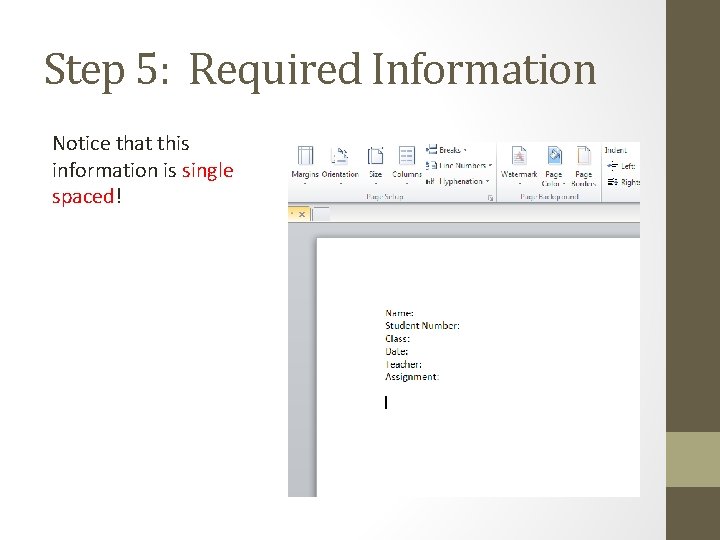Open the page Size icon
Image resolution: width=720 pixels, height=540 pixels.
[x=375, y=156]
